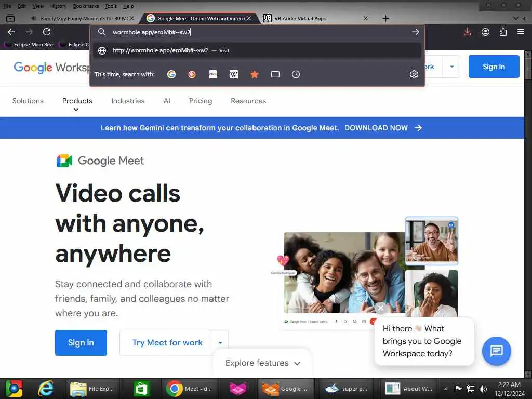Open search settings gear in urlbar

(x=414, y=74)
